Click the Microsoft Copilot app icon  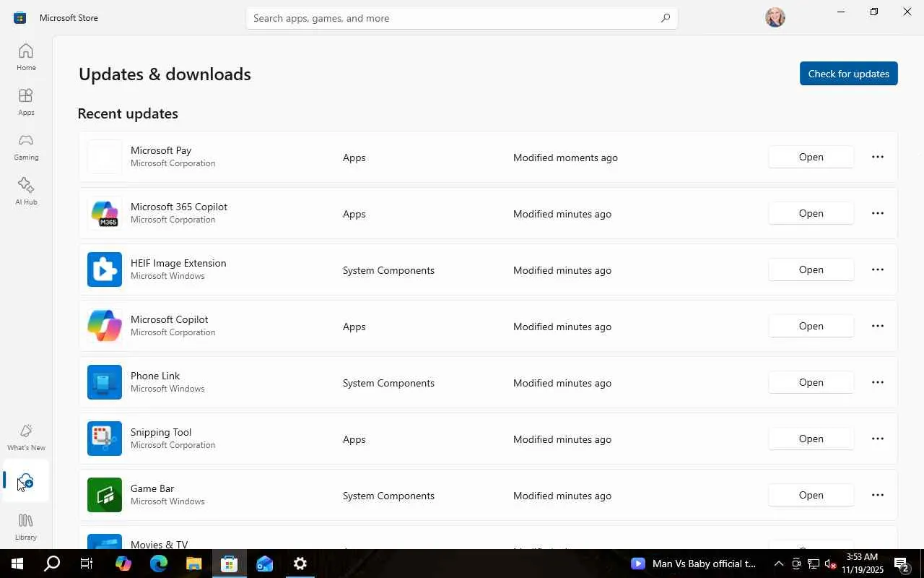click(x=105, y=327)
